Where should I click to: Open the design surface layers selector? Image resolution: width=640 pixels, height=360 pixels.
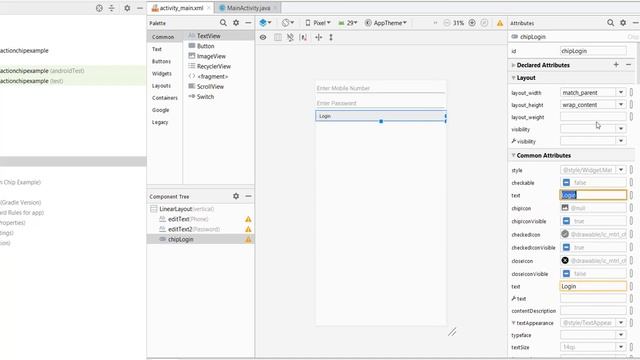(265, 23)
